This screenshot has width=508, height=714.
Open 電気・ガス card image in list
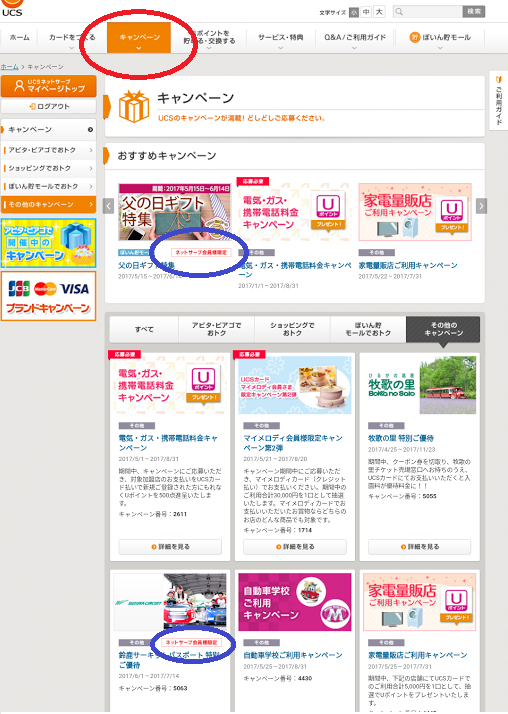coord(170,385)
